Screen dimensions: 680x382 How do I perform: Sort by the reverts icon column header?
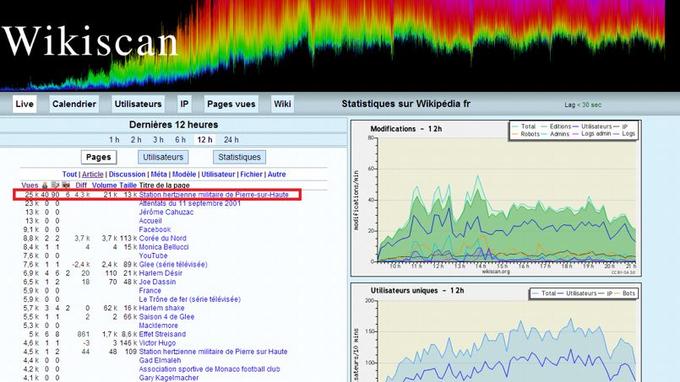point(66,185)
